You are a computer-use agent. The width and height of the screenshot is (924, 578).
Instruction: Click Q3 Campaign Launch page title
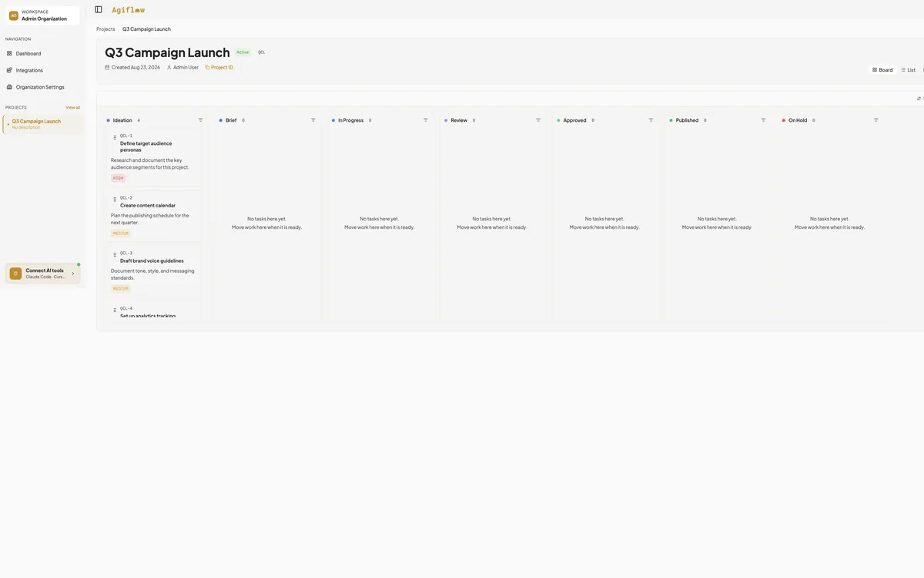tap(167, 52)
